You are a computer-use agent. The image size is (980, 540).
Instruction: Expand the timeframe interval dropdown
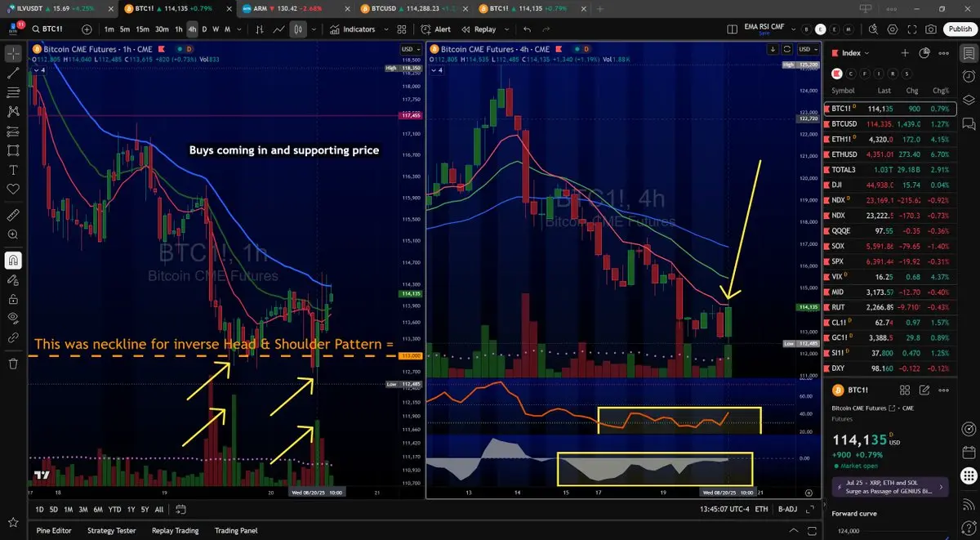[238, 29]
